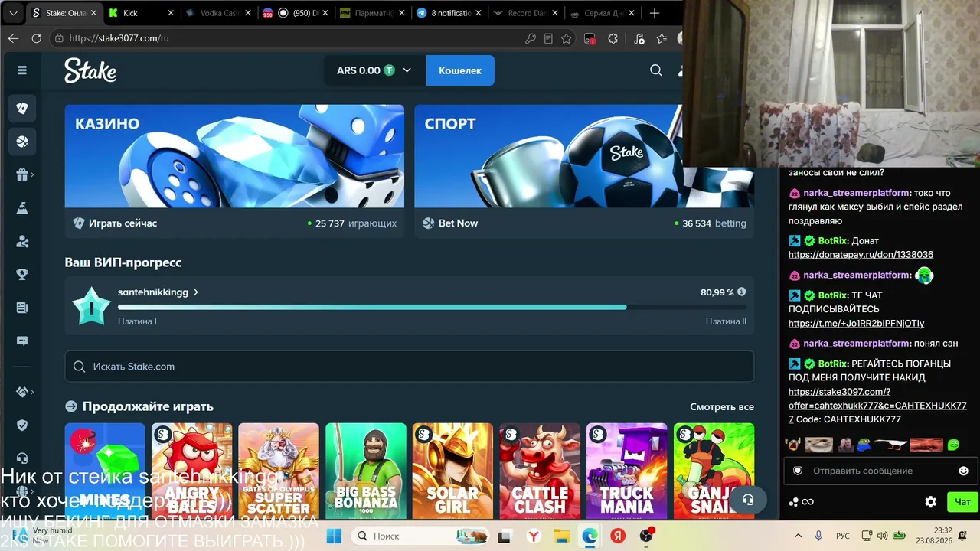This screenshot has height=551, width=980.
Task: Click the browser refresh button
Action: [36, 38]
